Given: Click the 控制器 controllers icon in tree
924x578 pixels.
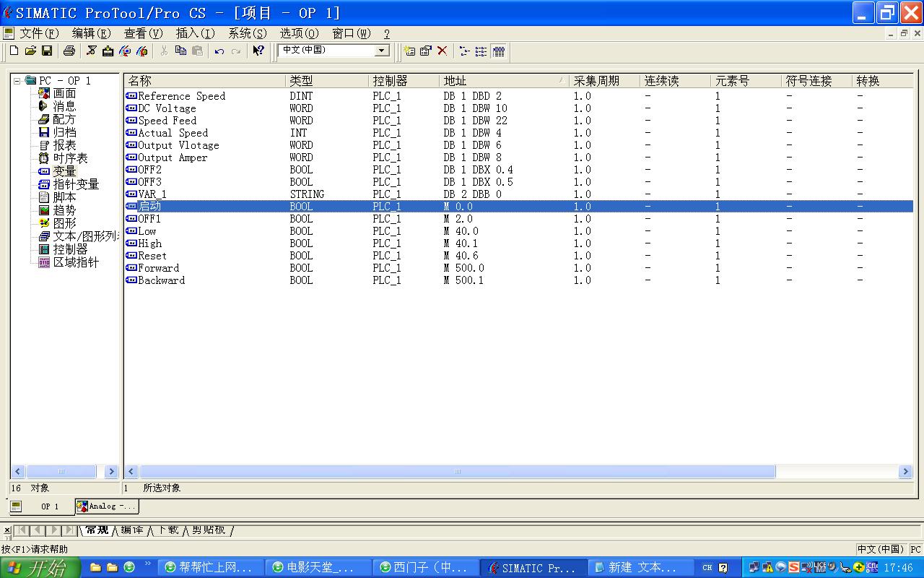Looking at the screenshot, I should click(44, 249).
